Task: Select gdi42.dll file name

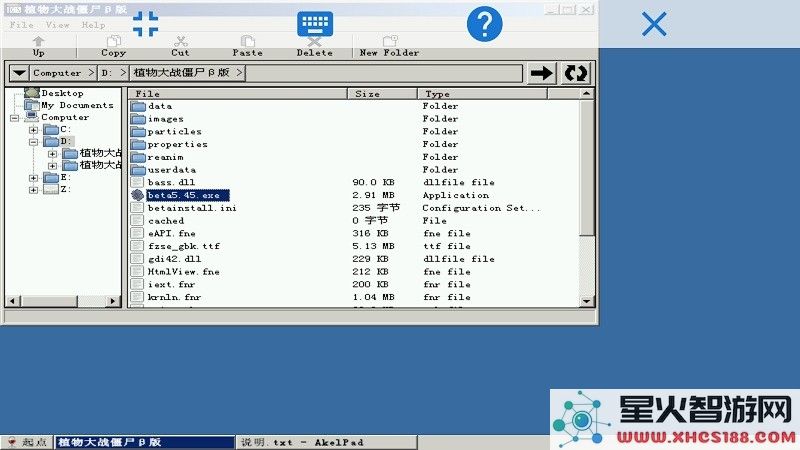Action: coord(174,259)
